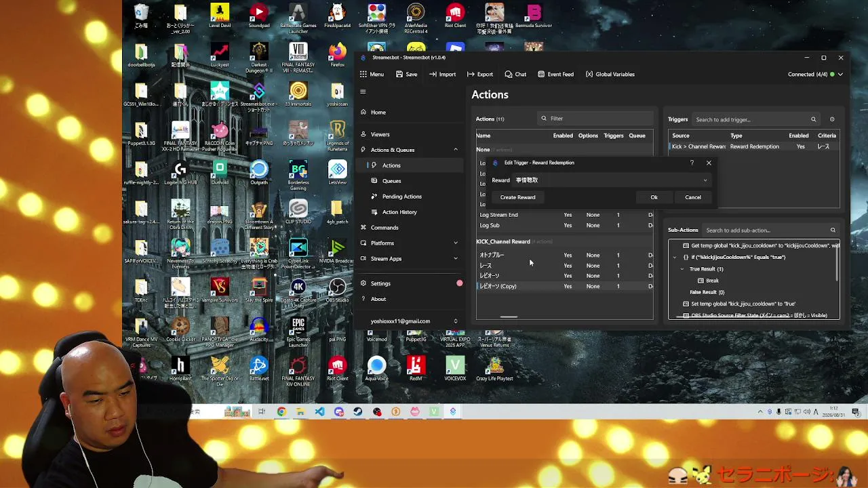Click the Create Reward button

pos(518,197)
